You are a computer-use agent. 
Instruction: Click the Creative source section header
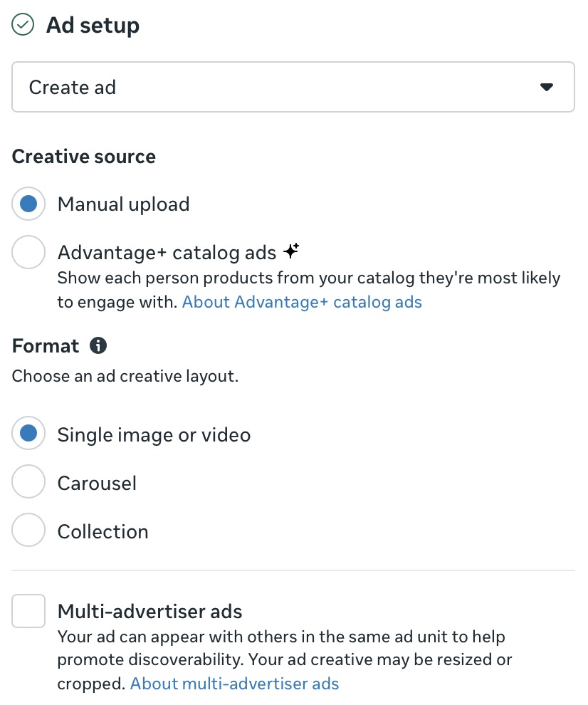click(x=83, y=156)
